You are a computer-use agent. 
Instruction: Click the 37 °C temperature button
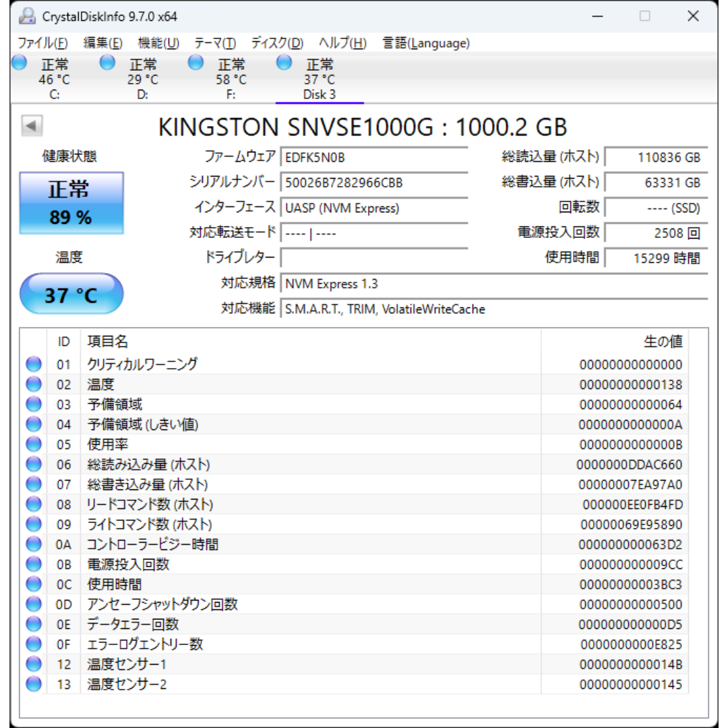coord(71,294)
